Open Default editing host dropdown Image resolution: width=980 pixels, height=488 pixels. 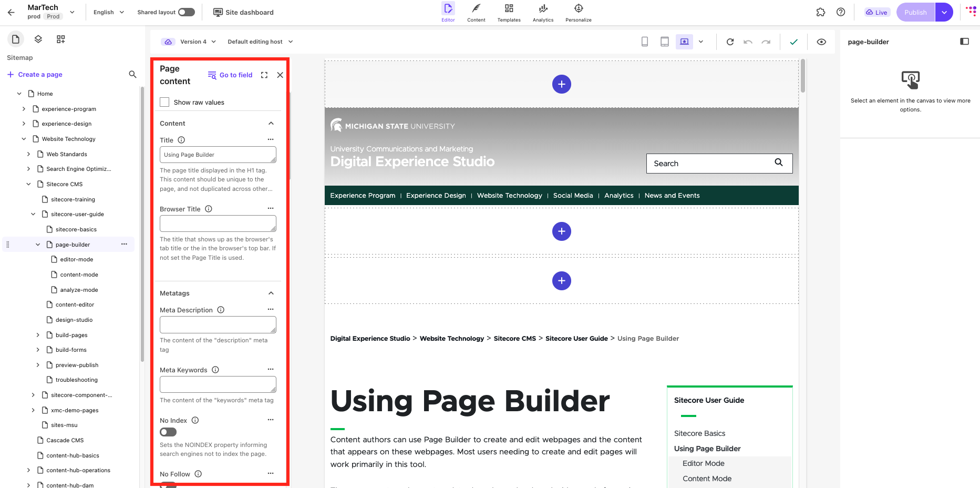coord(260,42)
